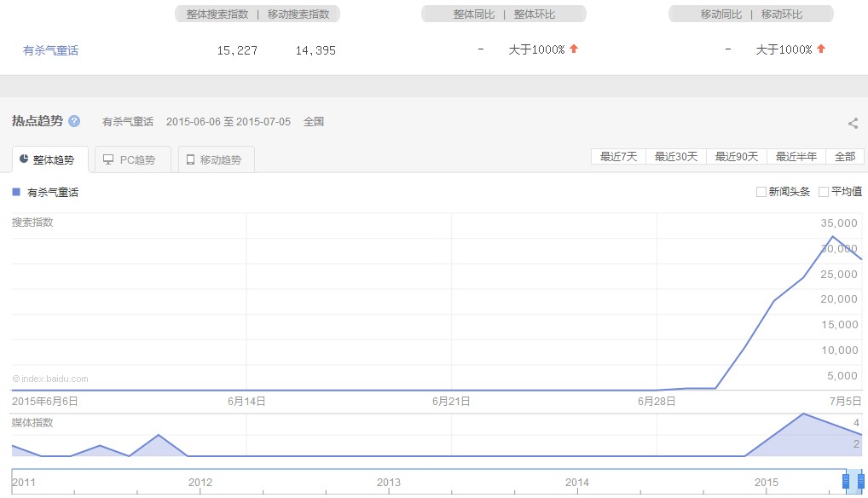
Task: Click the 移动同比 header label
Action: [x=721, y=14]
